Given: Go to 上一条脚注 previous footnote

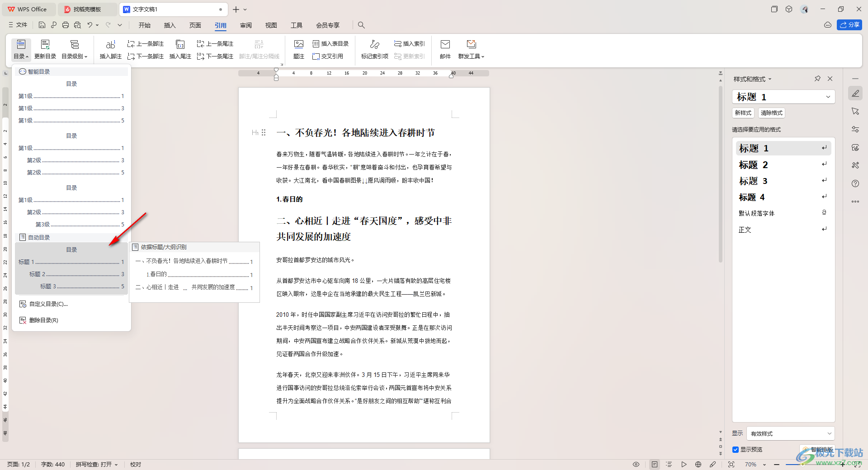Looking at the screenshot, I should point(146,44).
